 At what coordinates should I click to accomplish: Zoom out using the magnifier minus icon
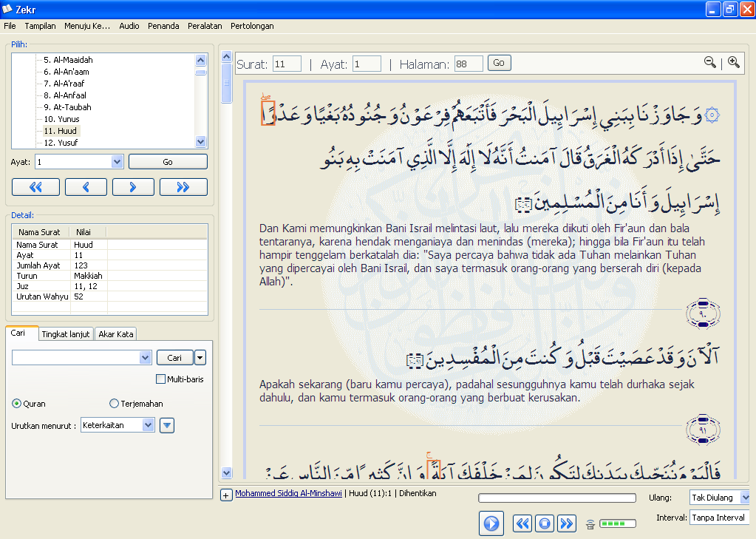[709, 62]
